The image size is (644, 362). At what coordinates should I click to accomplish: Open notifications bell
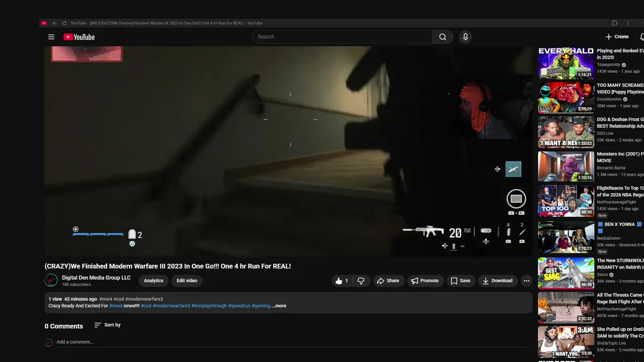(x=642, y=37)
